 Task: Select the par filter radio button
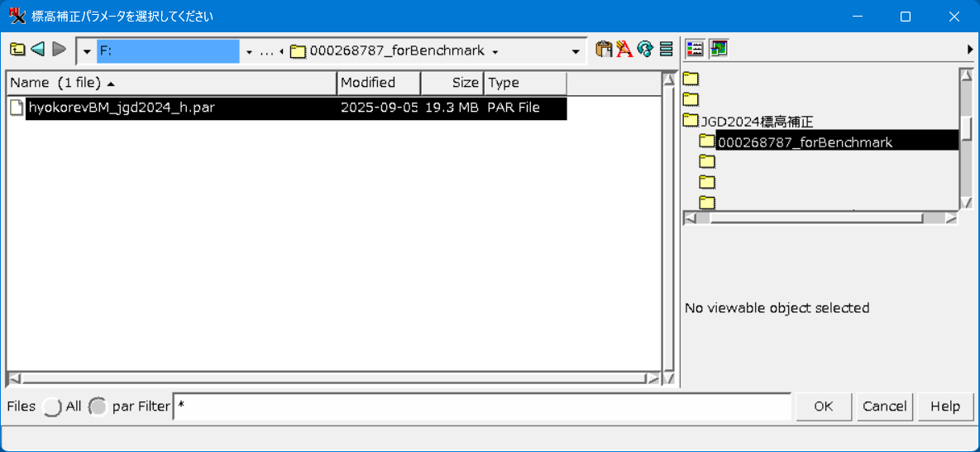point(98,406)
